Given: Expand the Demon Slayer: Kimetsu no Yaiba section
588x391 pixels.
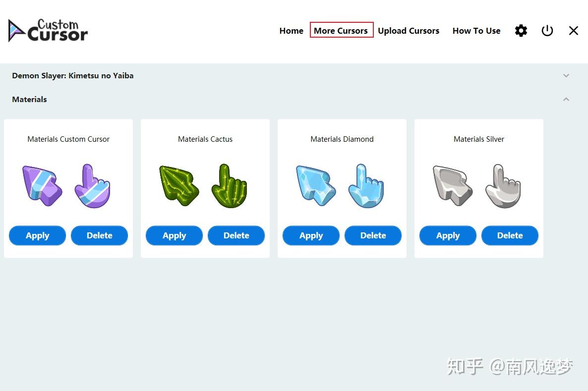Looking at the screenshot, I should pos(566,75).
